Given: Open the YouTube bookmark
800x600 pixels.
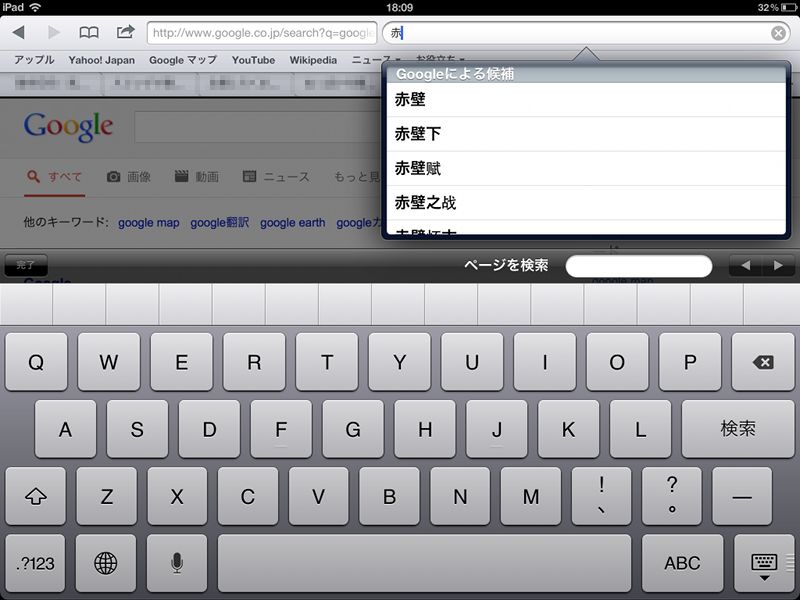Looking at the screenshot, I should [x=253, y=60].
